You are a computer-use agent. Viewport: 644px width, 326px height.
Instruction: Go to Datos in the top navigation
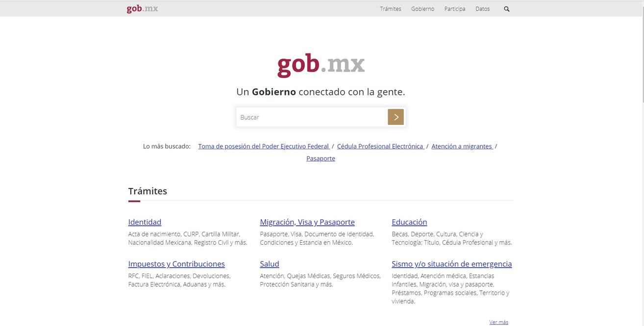click(x=482, y=9)
